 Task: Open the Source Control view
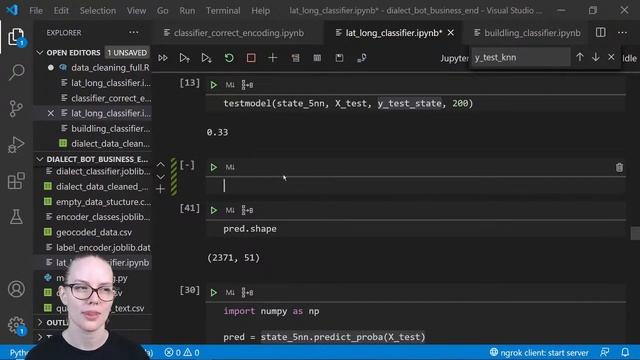click(16, 108)
